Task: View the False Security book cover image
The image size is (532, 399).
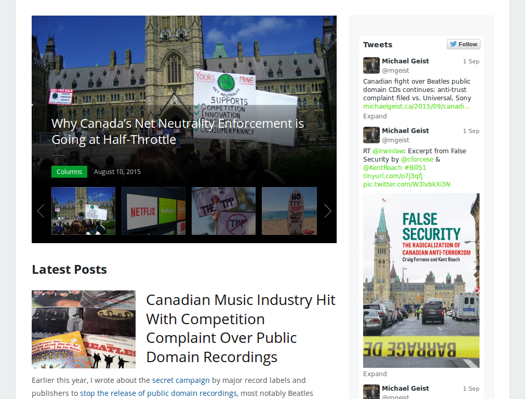Action: 421,281
